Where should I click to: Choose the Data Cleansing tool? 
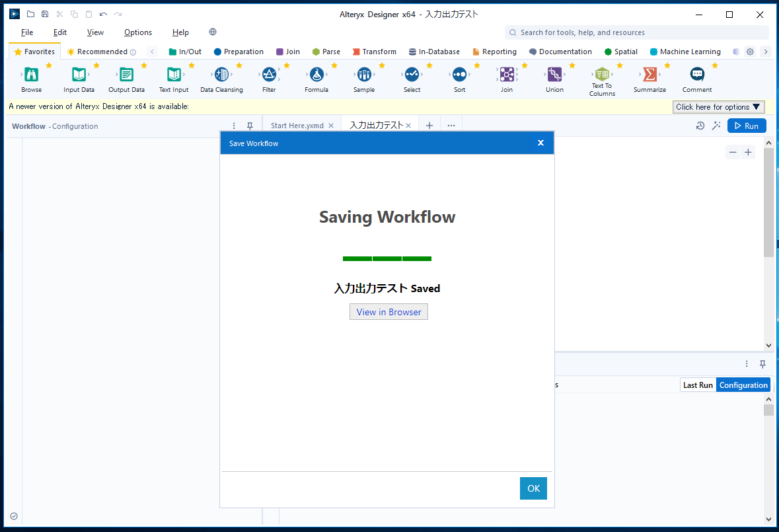[x=221, y=75]
